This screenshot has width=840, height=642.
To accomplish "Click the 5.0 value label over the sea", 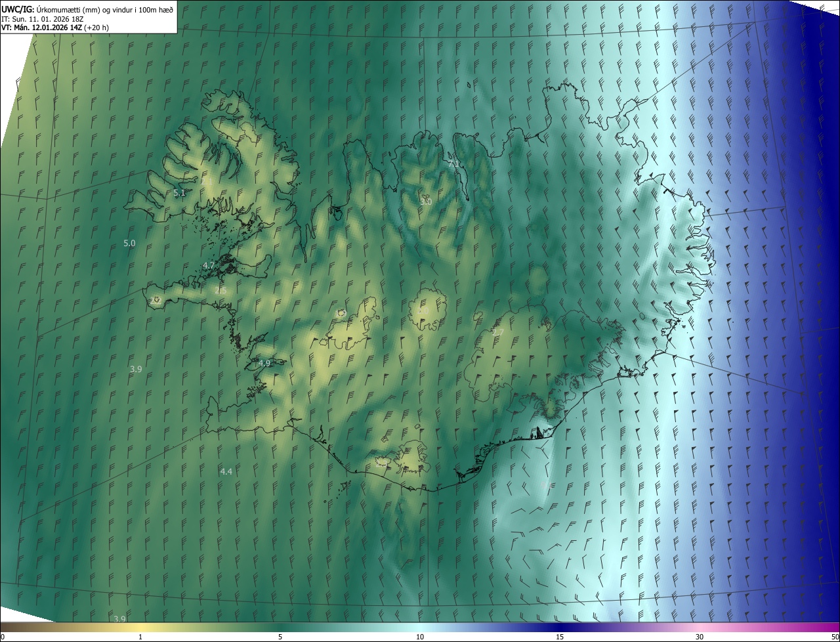I will [x=129, y=243].
